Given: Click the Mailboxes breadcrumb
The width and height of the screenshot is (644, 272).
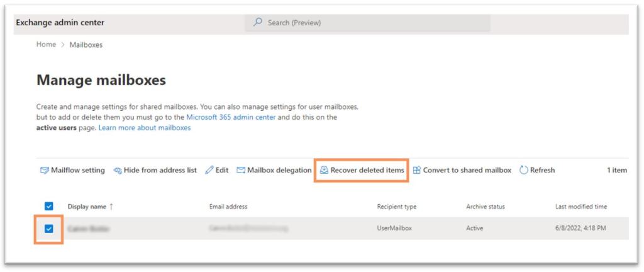Looking at the screenshot, I should tap(86, 45).
